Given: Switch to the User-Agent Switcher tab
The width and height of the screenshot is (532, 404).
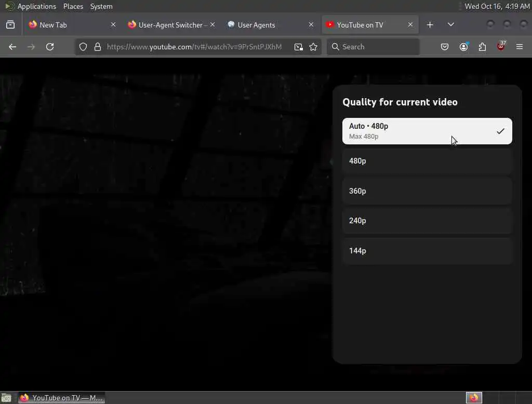Looking at the screenshot, I should (170, 25).
